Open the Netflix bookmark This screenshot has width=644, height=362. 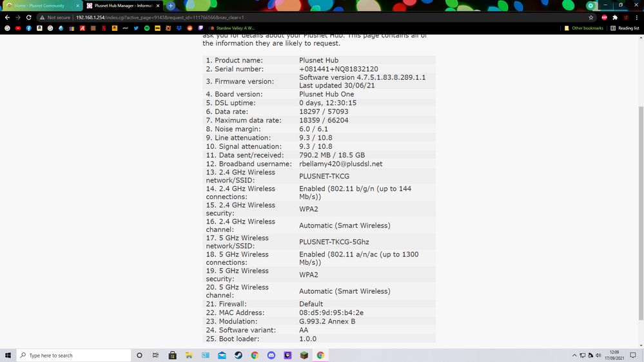[104, 28]
